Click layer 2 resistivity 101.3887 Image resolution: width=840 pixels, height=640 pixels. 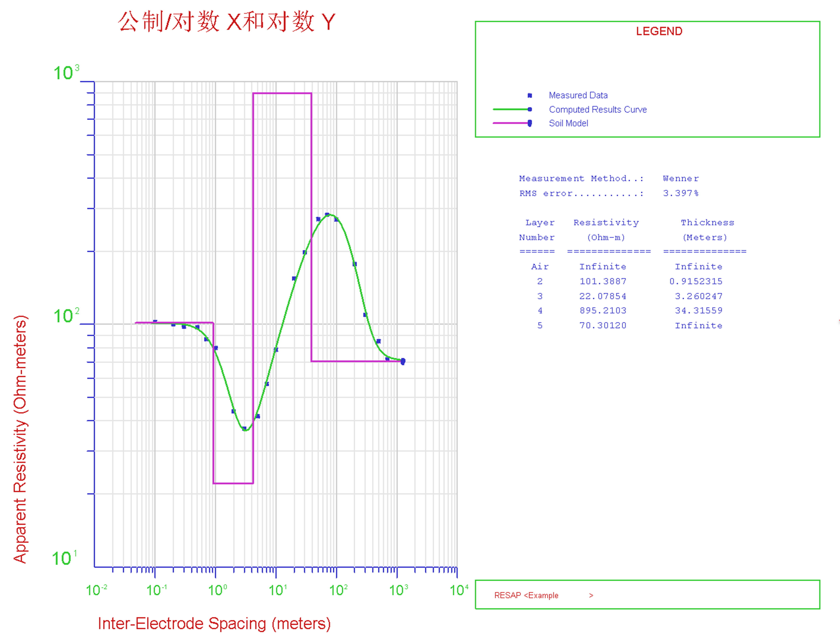pos(603,281)
